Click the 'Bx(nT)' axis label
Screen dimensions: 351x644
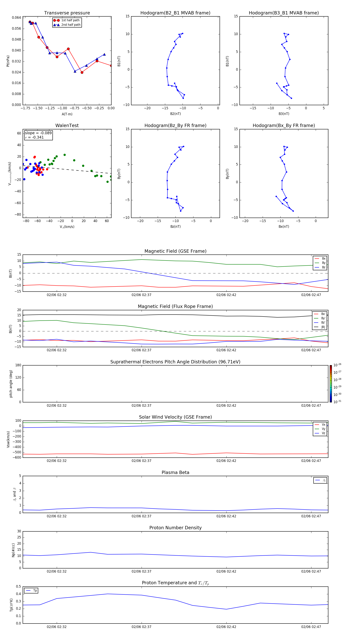tap(284, 227)
